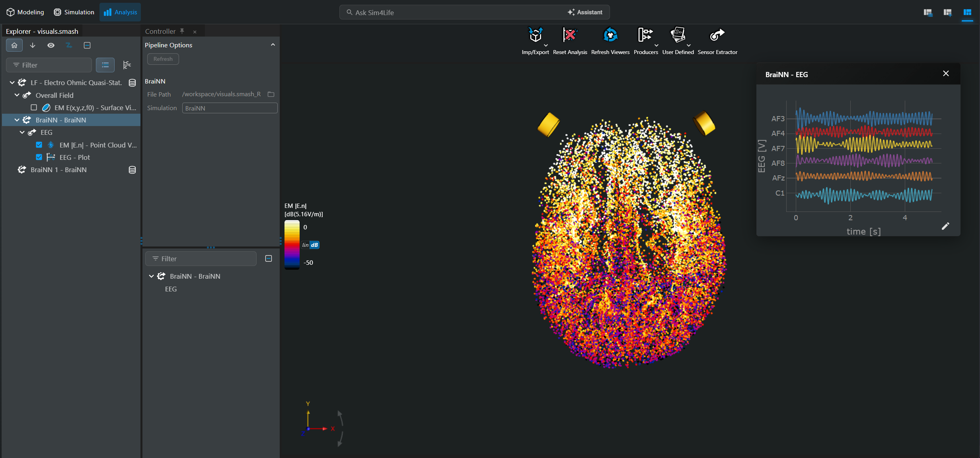This screenshot has height=458, width=980.
Task: Collapse the Pipeline Options section
Action: [273, 45]
